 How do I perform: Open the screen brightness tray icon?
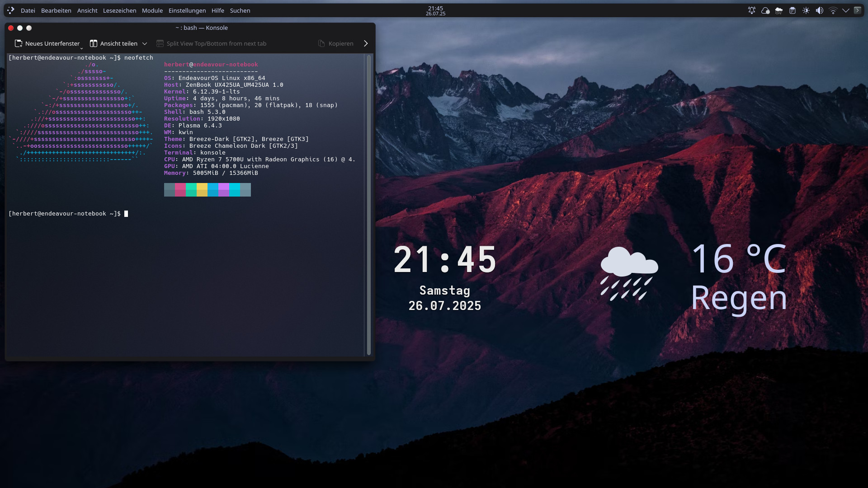[x=806, y=10]
